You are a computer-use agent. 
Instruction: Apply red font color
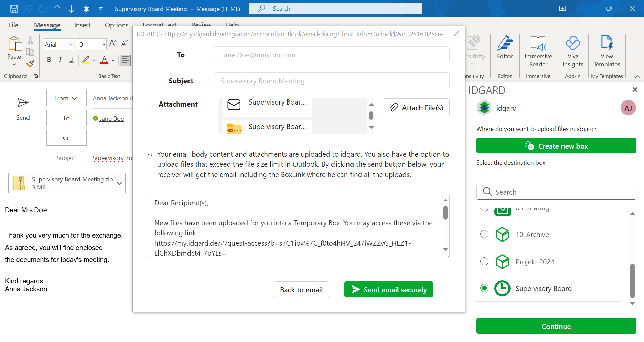tap(104, 60)
